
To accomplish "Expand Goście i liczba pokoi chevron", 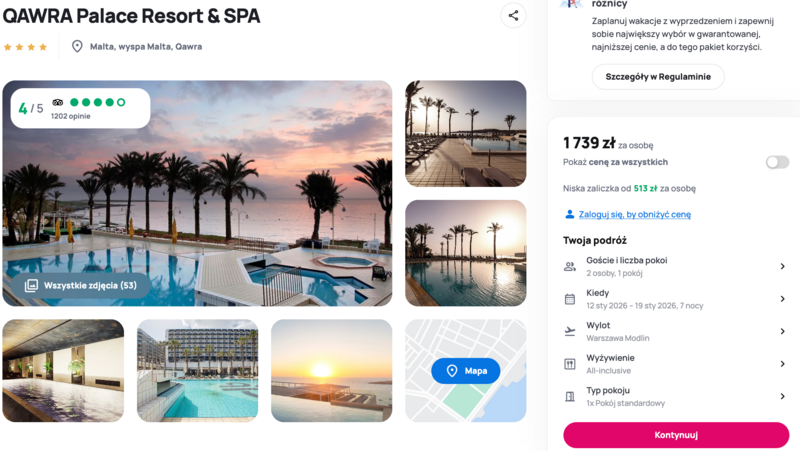I will click(x=783, y=267).
